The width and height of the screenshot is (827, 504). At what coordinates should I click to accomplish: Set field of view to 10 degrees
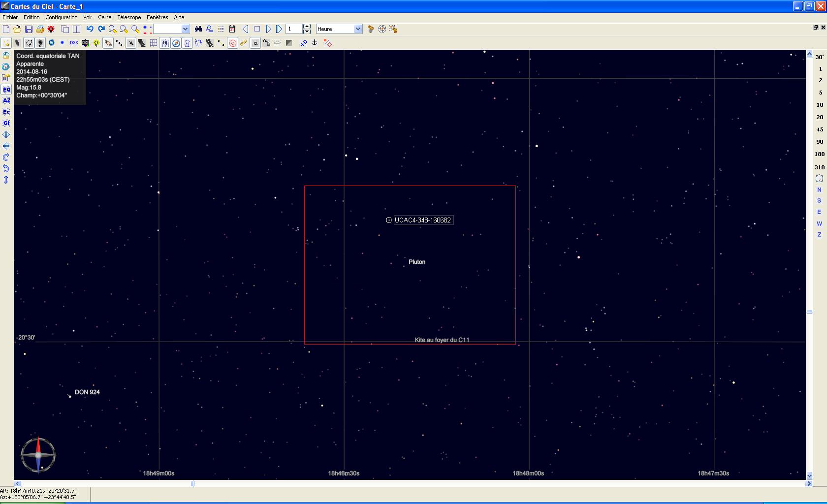[820, 104]
